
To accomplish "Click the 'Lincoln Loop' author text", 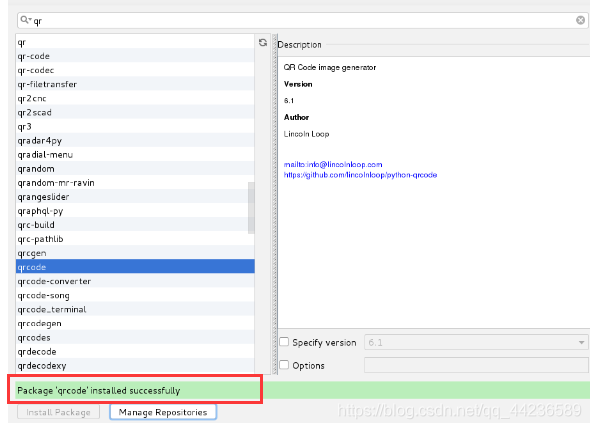I will [306, 134].
